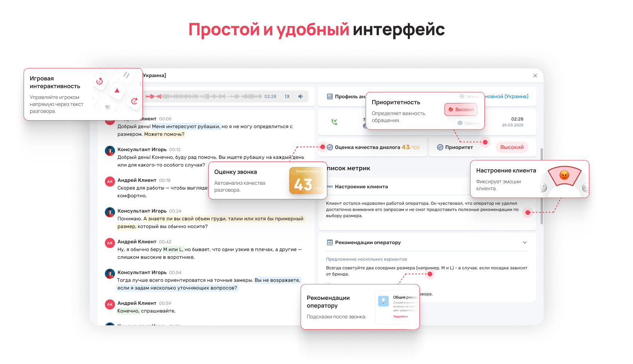
Task: Mute audio with the speaker icon
Action: (x=301, y=97)
